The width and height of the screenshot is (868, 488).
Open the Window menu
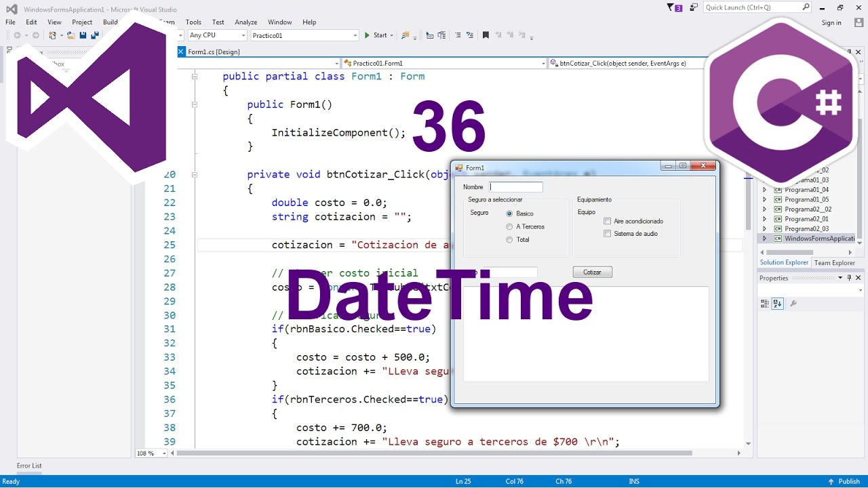(280, 22)
